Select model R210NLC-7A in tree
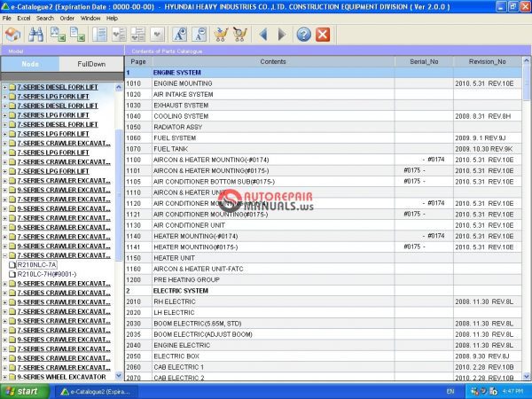 [x=36, y=265]
